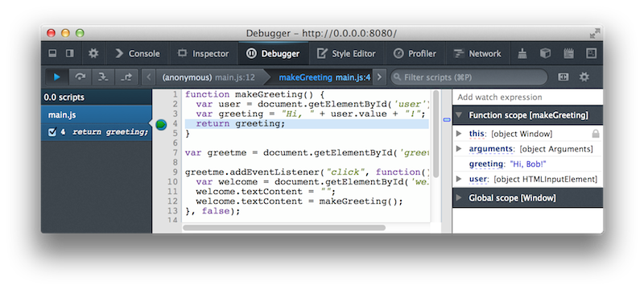
Task: Click the [object Arguments] value
Action: 556,149
